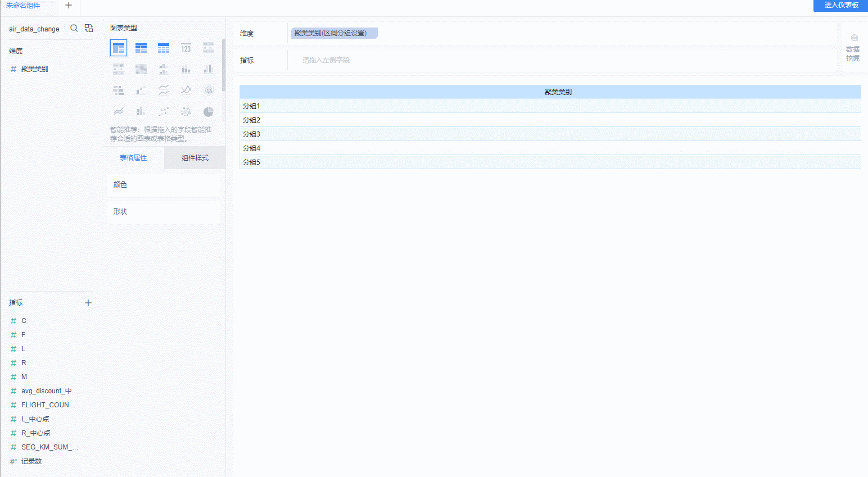Viewport: 868px width, 477px height.
Task: Pick the horizontal bar chart type
Action: tap(119, 90)
